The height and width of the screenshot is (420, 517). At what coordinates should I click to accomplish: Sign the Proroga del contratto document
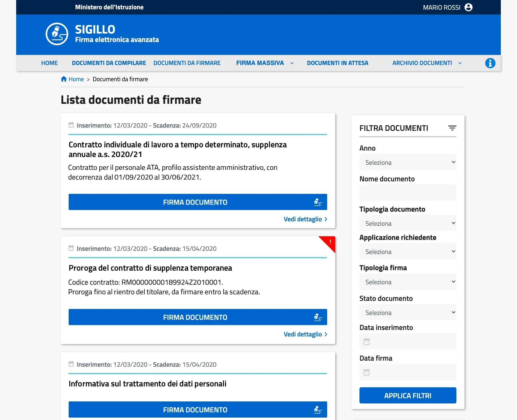pos(198,317)
